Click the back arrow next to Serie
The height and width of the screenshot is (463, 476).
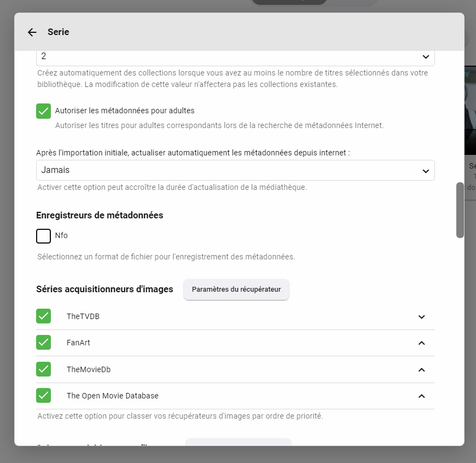(32, 32)
